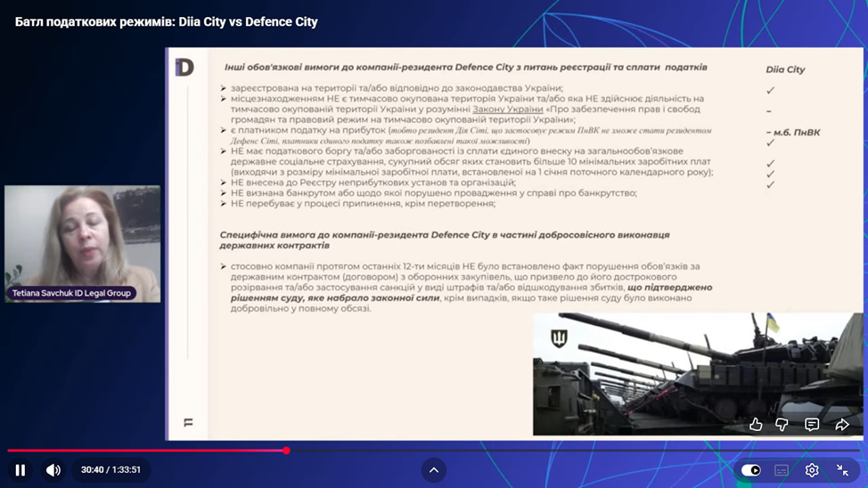Click the tank image on slide
This screenshot has width=868, height=488.
(697, 374)
